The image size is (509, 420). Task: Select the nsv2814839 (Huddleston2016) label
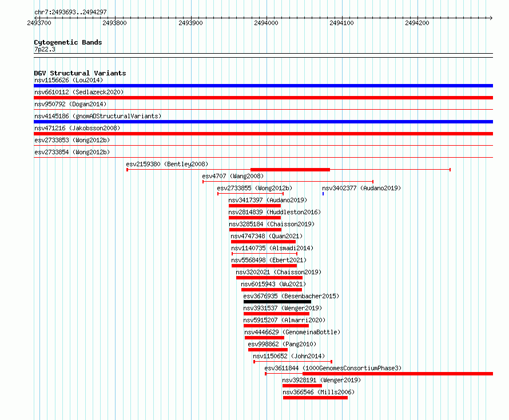pos(275,212)
